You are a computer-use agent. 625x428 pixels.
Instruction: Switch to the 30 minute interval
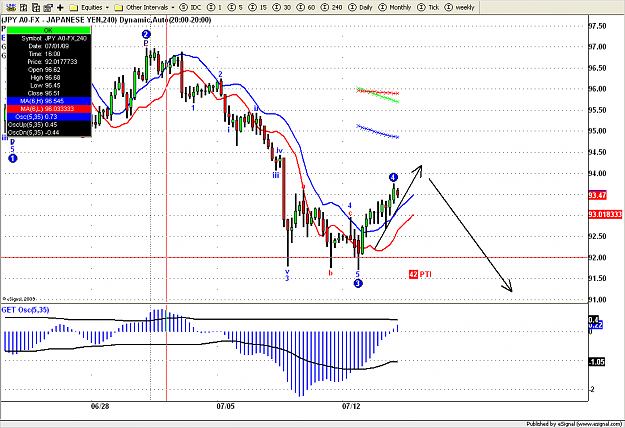pos(281,7)
